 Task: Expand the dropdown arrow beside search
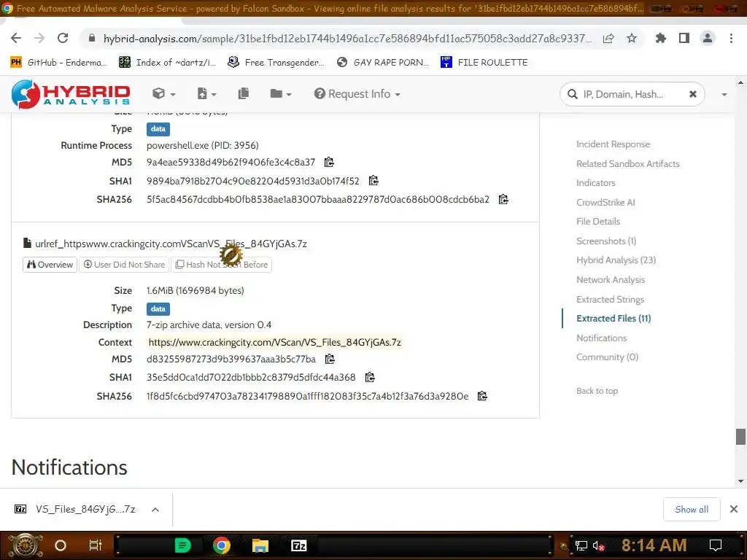click(x=724, y=94)
